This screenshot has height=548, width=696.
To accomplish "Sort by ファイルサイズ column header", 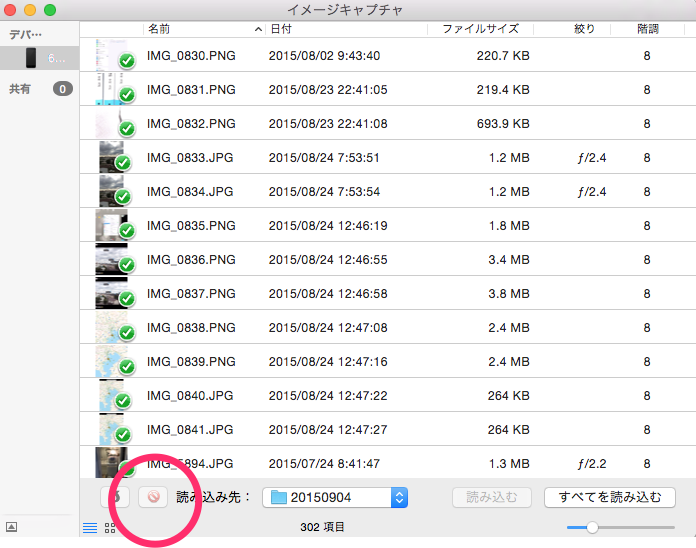I will click(x=481, y=29).
